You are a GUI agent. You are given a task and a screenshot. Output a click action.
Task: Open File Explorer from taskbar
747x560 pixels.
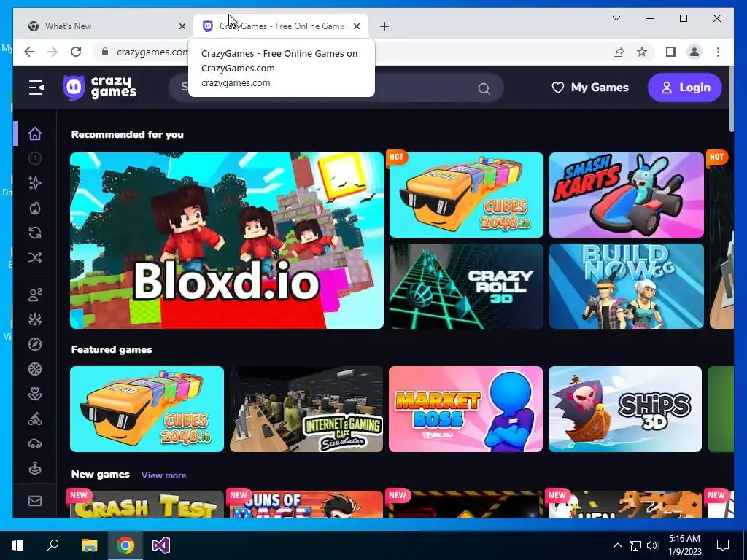(89, 545)
